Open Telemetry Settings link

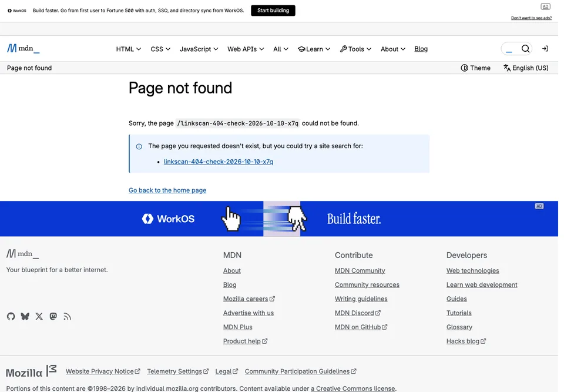click(x=177, y=371)
